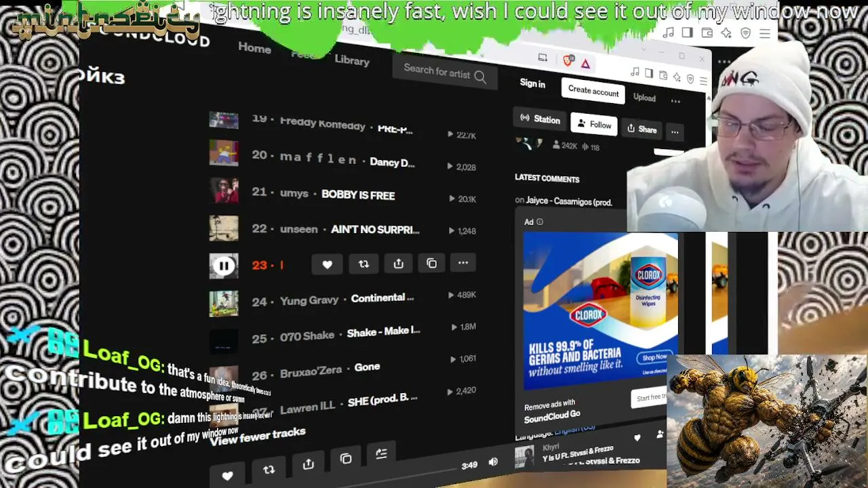868x488 pixels.
Task: Open the Jaiyce - Casamigos comment link
Action: click(569, 201)
